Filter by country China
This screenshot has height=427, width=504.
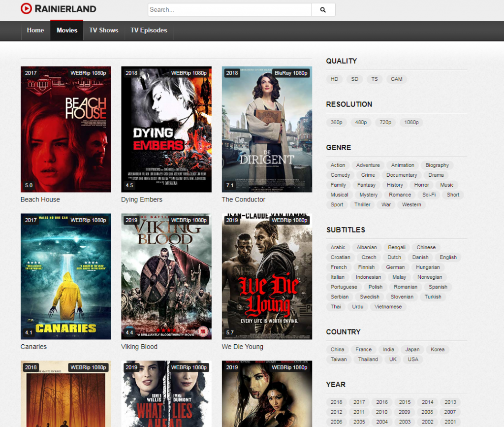click(337, 350)
